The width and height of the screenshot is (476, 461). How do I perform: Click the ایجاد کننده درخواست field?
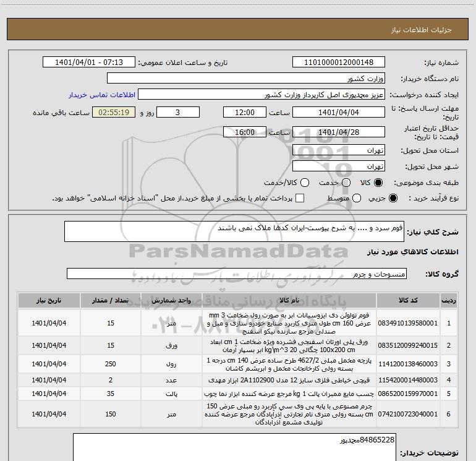pyautogui.click(x=261, y=95)
